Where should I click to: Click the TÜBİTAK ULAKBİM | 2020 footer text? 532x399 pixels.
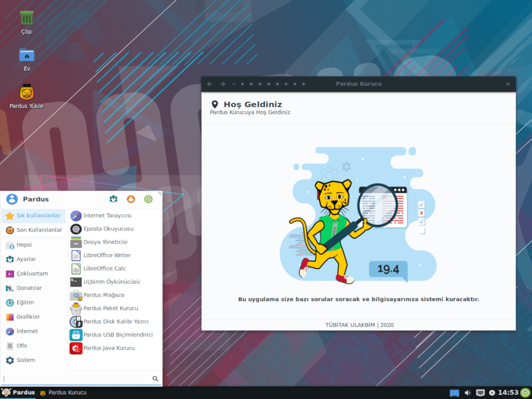pyautogui.click(x=360, y=325)
